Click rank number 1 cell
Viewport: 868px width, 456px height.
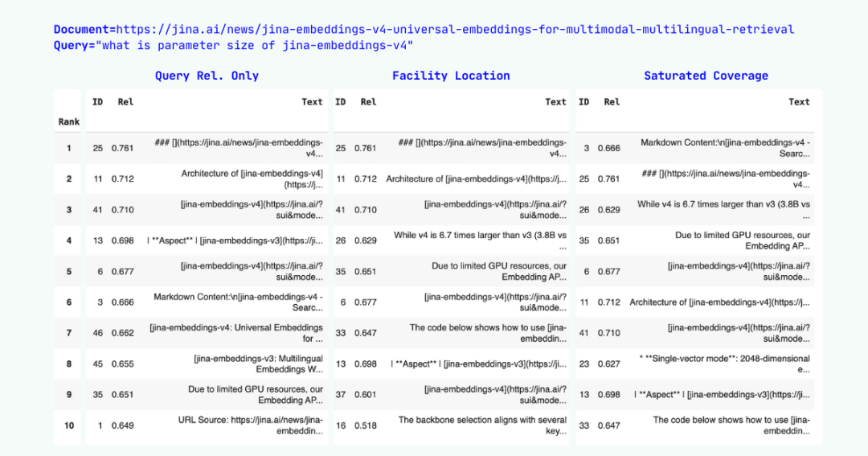68,148
